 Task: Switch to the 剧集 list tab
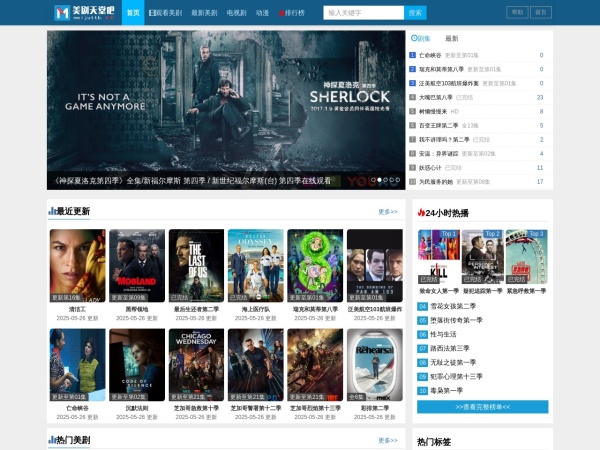[421, 38]
